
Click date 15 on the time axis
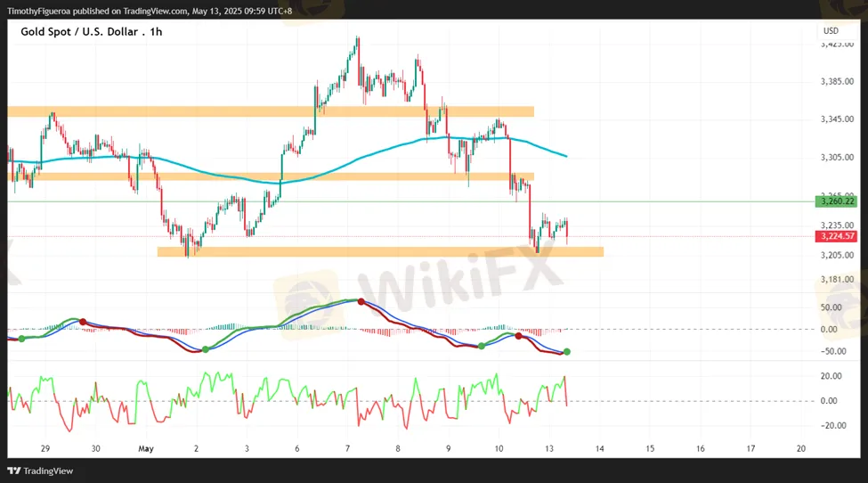click(650, 448)
